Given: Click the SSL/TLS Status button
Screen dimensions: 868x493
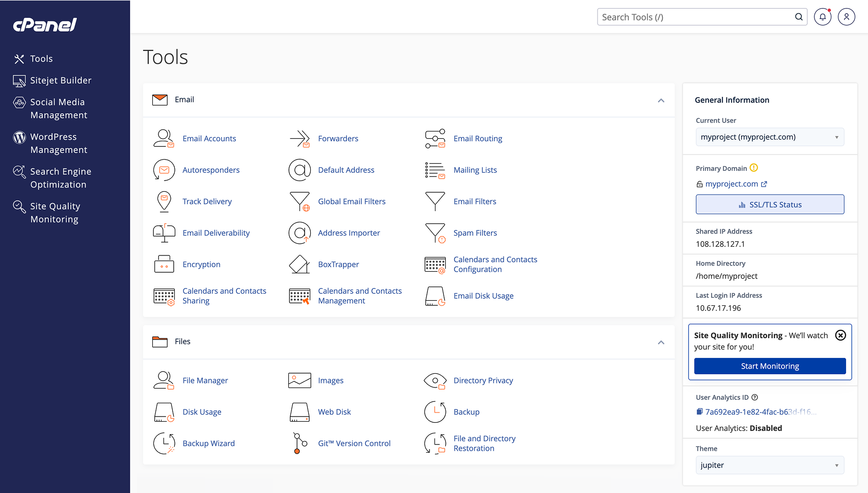Looking at the screenshot, I should pos(770,204).
